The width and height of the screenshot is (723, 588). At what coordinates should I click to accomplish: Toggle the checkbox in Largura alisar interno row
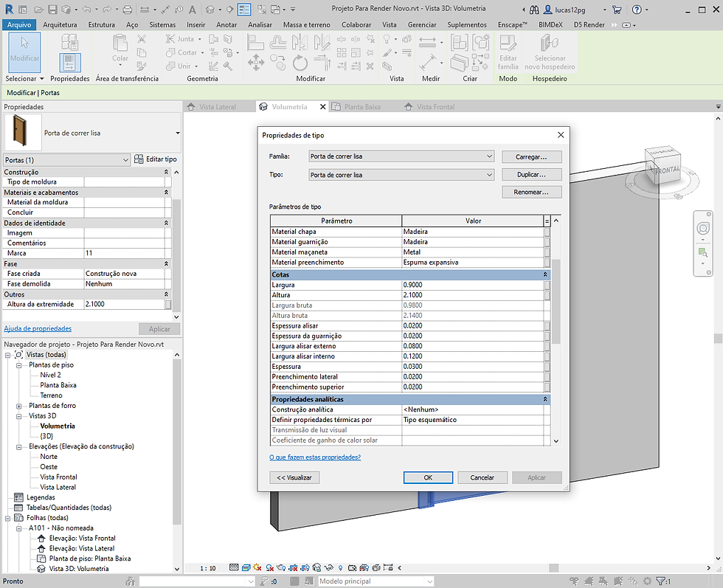(547, 356)
